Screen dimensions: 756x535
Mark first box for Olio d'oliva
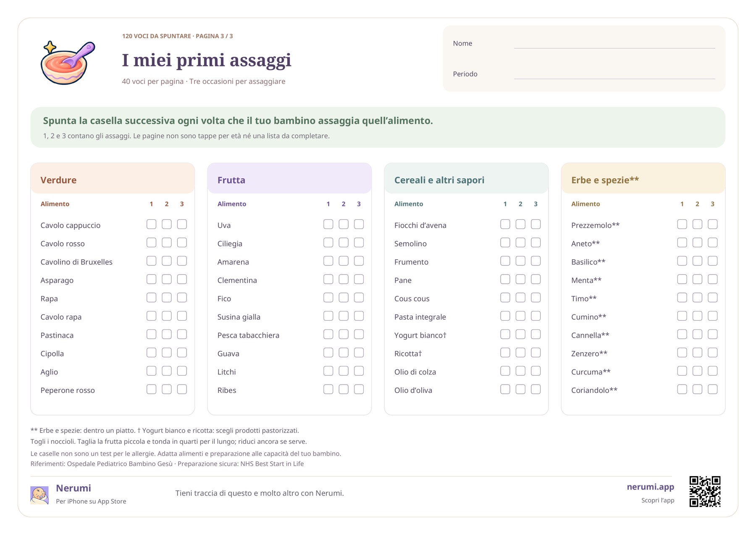pyautogui.click(x=505, y=389)
